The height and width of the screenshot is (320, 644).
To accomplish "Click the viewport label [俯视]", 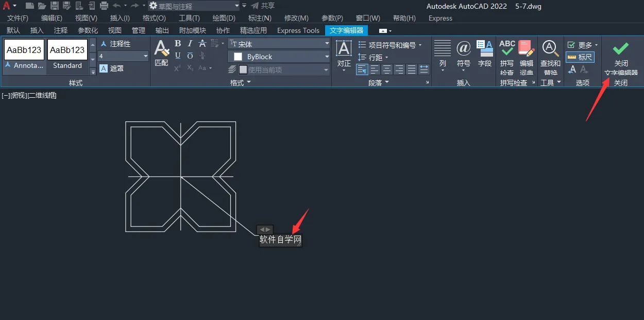I will (x=18, y=95).
